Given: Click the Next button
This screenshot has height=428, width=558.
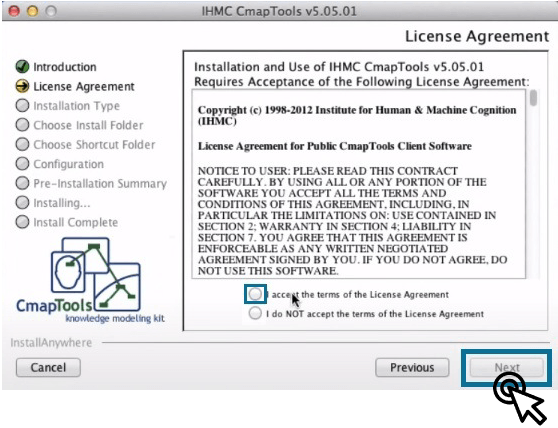Looking at the screenshot, I should pos(507,368).
